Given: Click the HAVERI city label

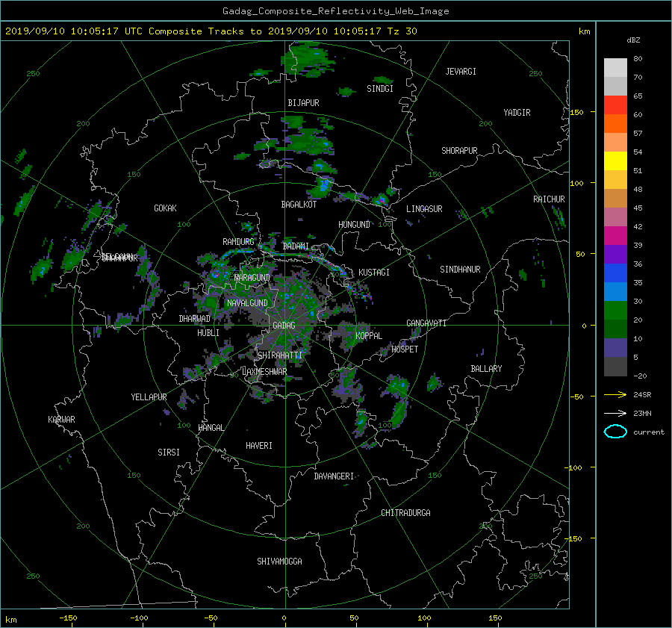Looking at the screenshot, I should [x=259, y=446].
